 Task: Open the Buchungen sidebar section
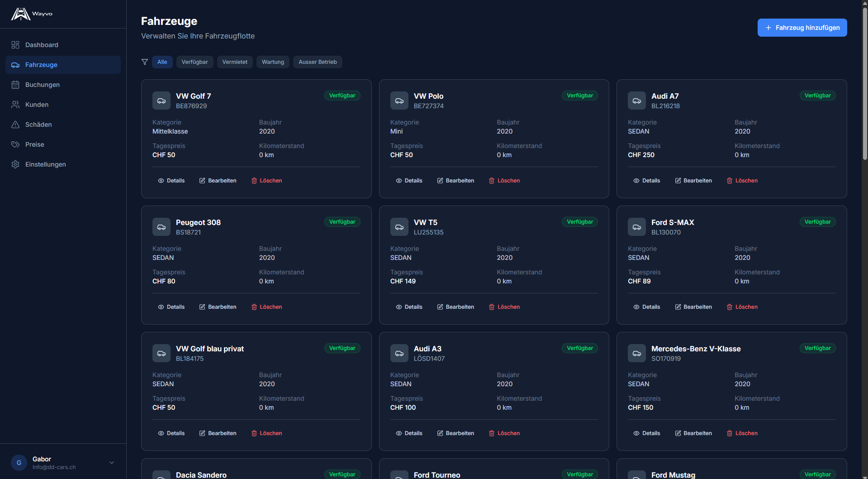43,85
